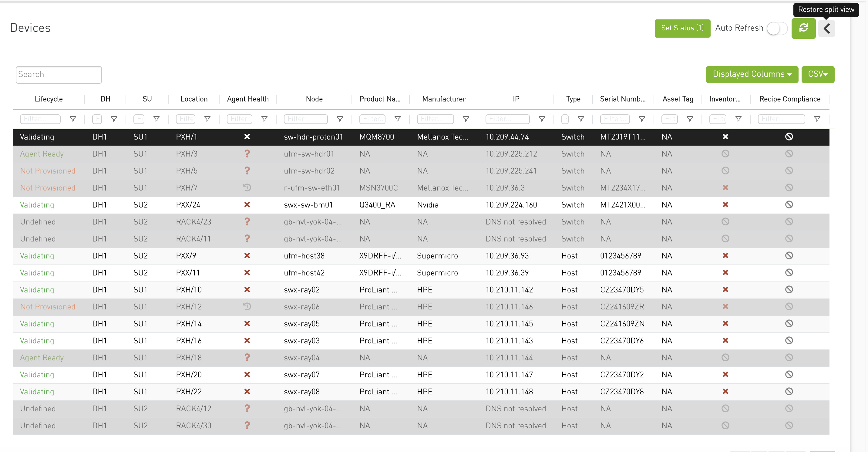868x452 pixels.
Task: Click node name ufm-sw-hdr02
Action: click(309, 170)
